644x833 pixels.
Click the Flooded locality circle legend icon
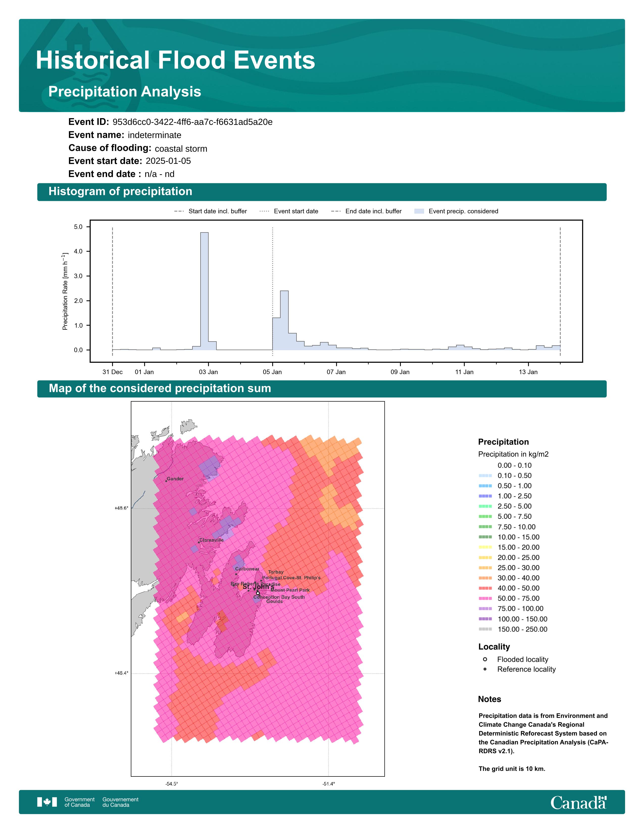(485, 659)
